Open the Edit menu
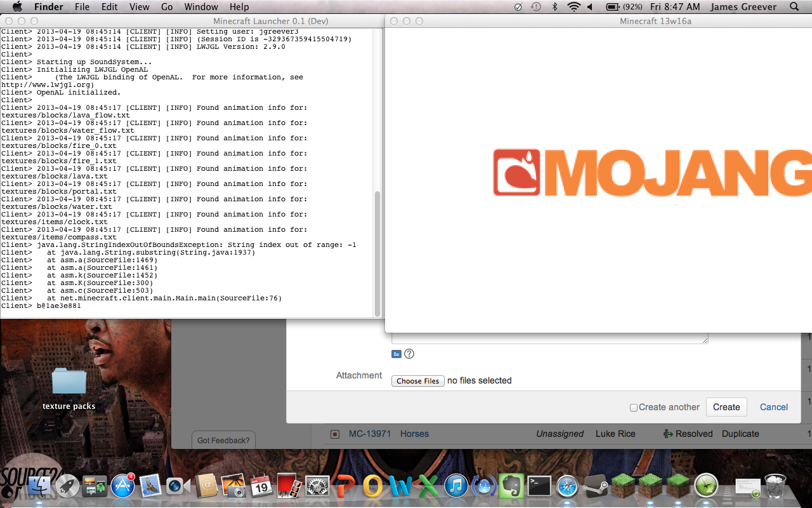Screen dimensions: 812x508 (110, 7)
